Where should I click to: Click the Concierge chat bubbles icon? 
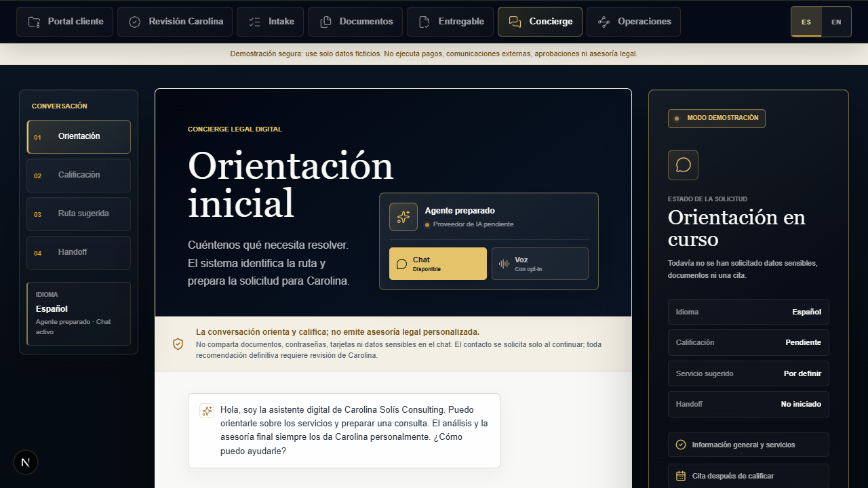click(515, 22)
